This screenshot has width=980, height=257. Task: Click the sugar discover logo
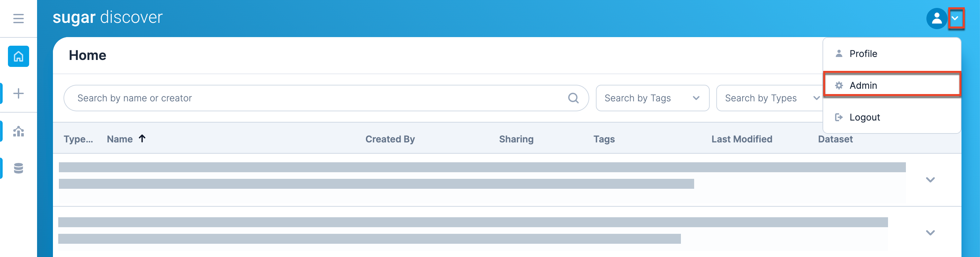pyautogui.click(x=108, y=18)
